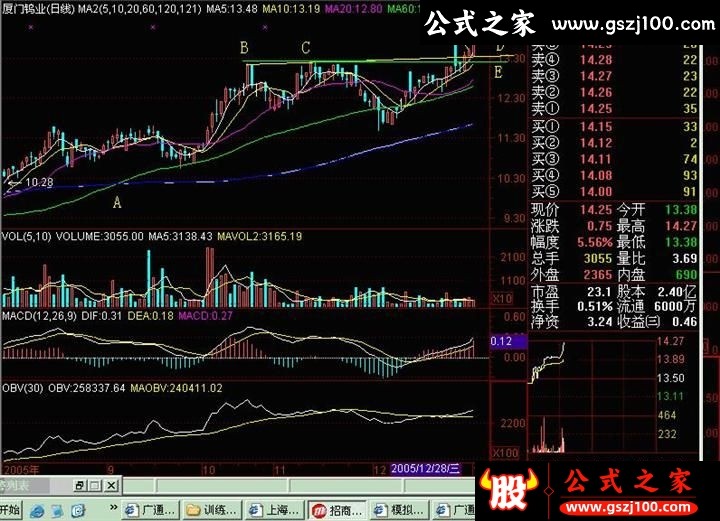Select the 买① 14.15 bid row
Viewport: 720px width, 521px height.
click(614, 127)
